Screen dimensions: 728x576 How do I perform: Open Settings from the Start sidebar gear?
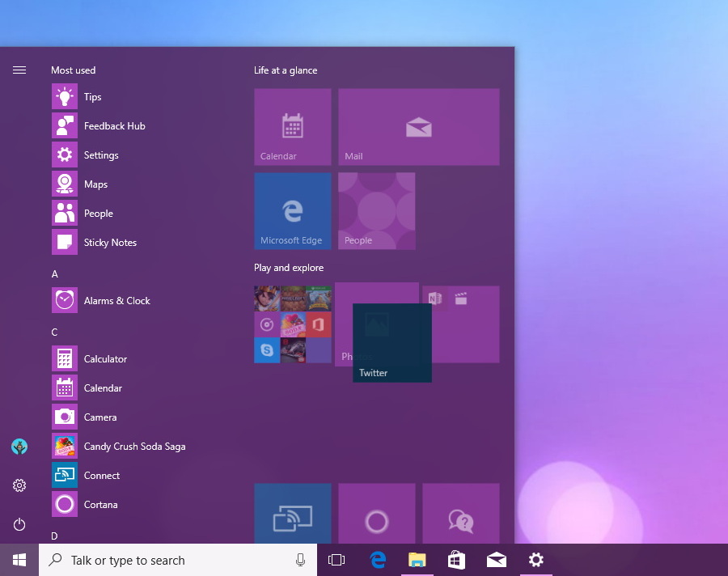19,485
